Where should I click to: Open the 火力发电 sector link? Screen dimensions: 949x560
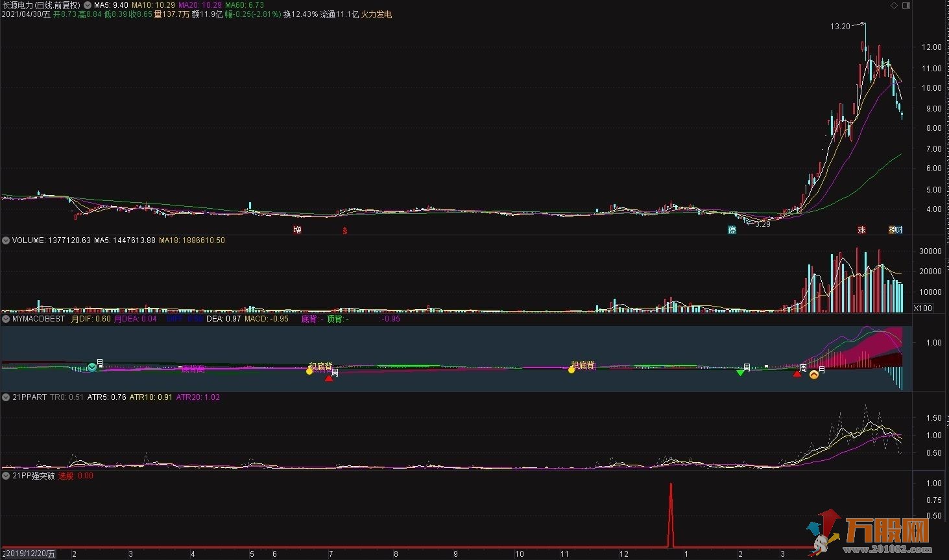376,14
